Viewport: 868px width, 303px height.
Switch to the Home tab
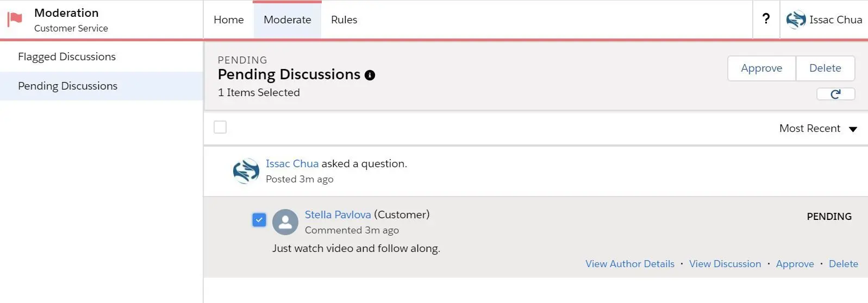tap(229, 20)
